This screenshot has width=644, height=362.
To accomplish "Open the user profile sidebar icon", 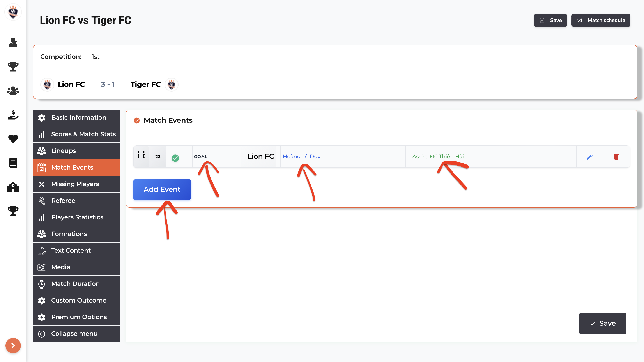I will [x=13, y=43].
